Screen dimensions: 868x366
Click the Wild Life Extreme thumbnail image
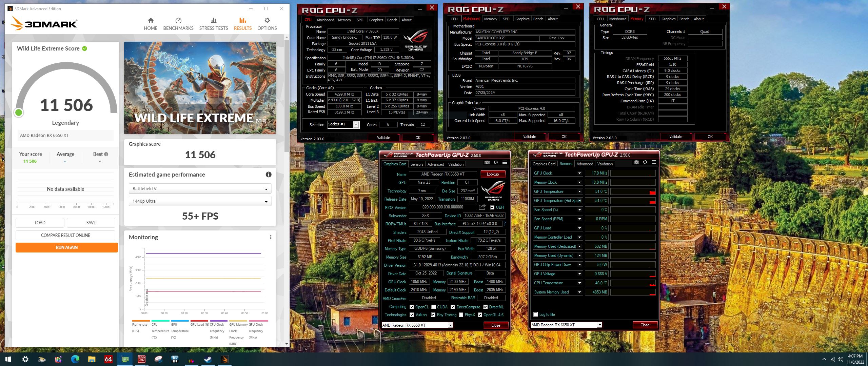point(200,88)
